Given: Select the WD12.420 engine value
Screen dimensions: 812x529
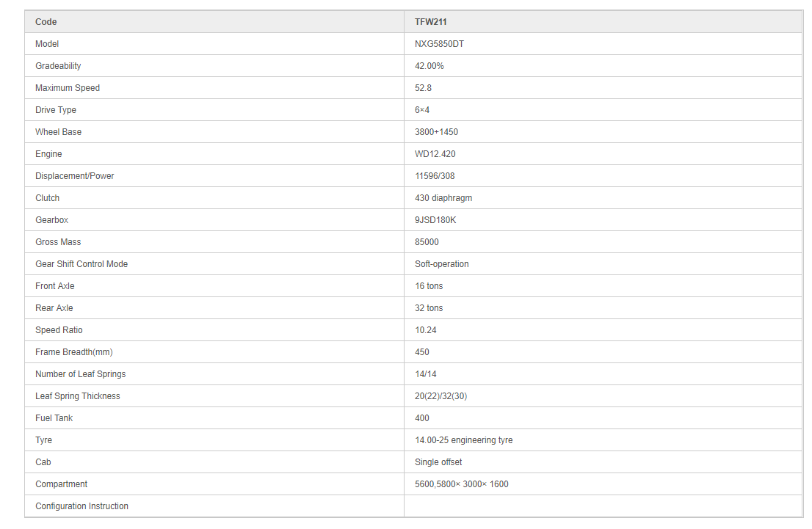Looking at the screenshot, I should pos(435,154).
